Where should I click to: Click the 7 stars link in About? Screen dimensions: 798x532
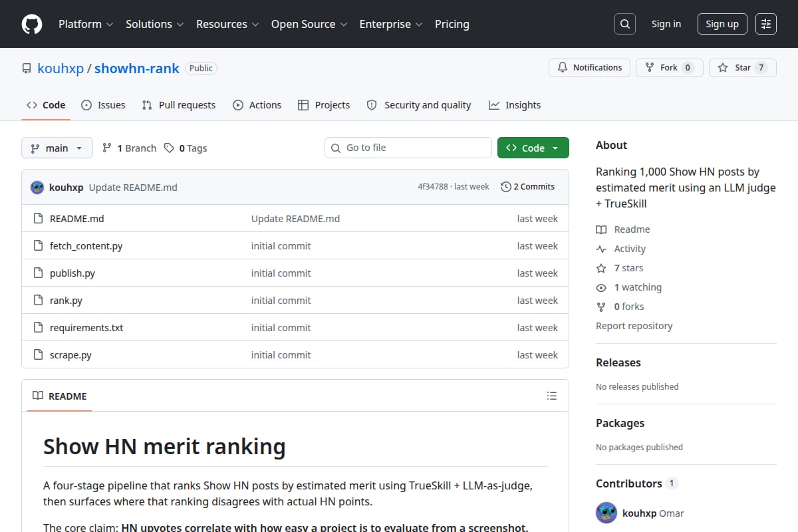coord(628,268)
